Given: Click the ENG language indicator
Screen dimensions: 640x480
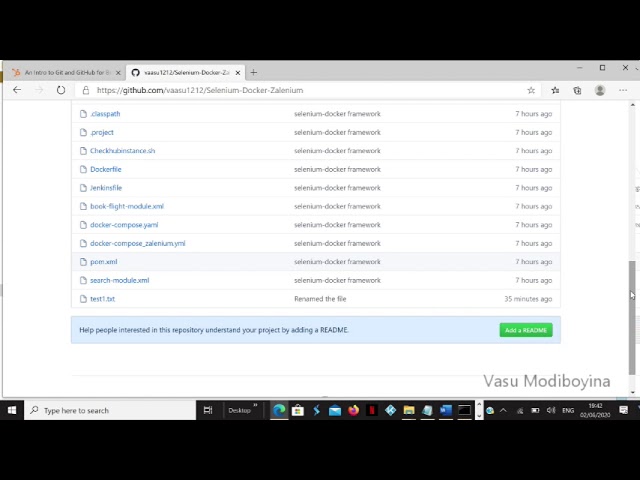Looking at the screenshot, I should (x=568, y=410).
